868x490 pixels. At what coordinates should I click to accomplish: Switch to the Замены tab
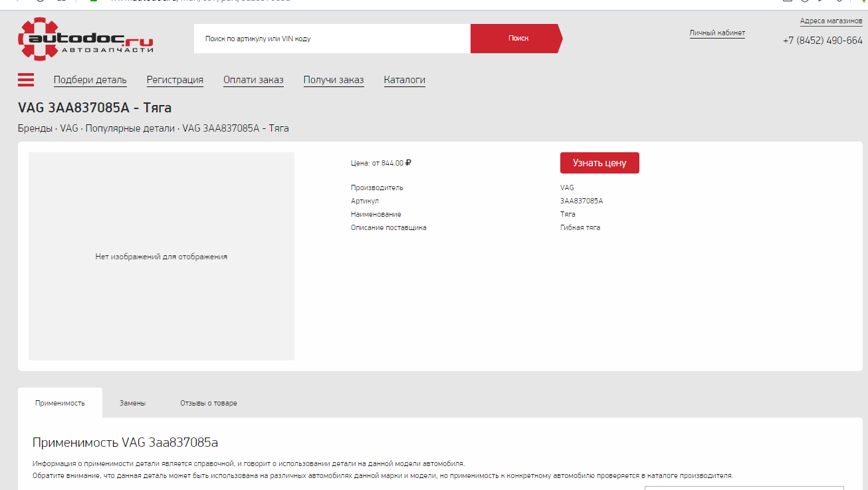coord(132,403)
